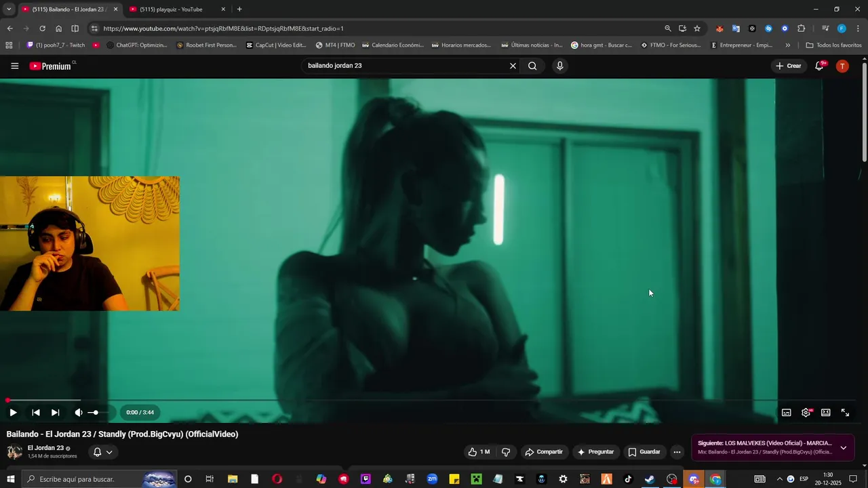Open the player settings gear
Viewport: 868px width, 488px height.
[x=806, y=412]
